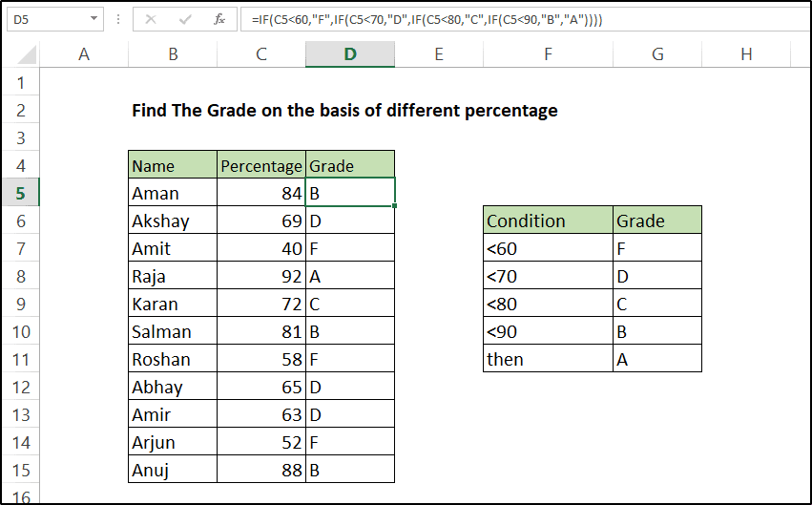This screenshot has width=812, height=505.
Task: Click the fill handle of selected cell D5
Action: pyautogui.click(x=395, y=205)
